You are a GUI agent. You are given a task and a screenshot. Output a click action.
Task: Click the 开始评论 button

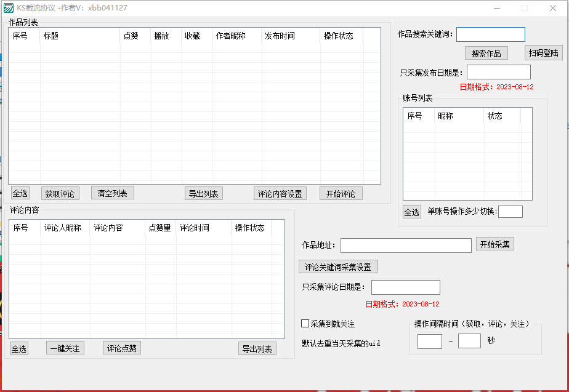[x=341, y=194]
